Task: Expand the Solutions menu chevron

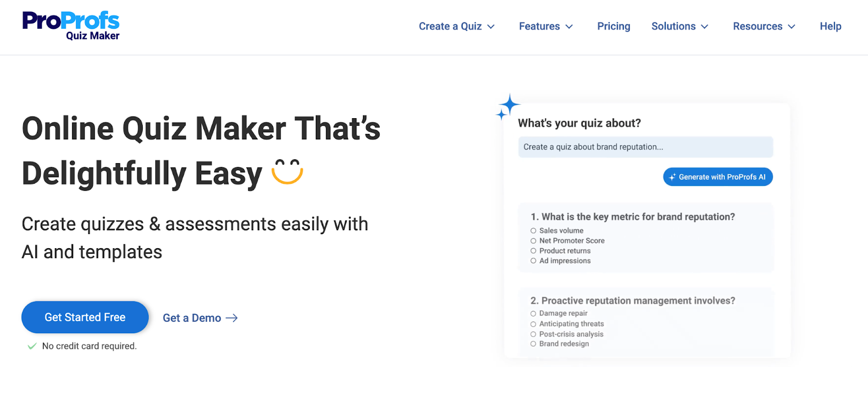Action: 705,26
